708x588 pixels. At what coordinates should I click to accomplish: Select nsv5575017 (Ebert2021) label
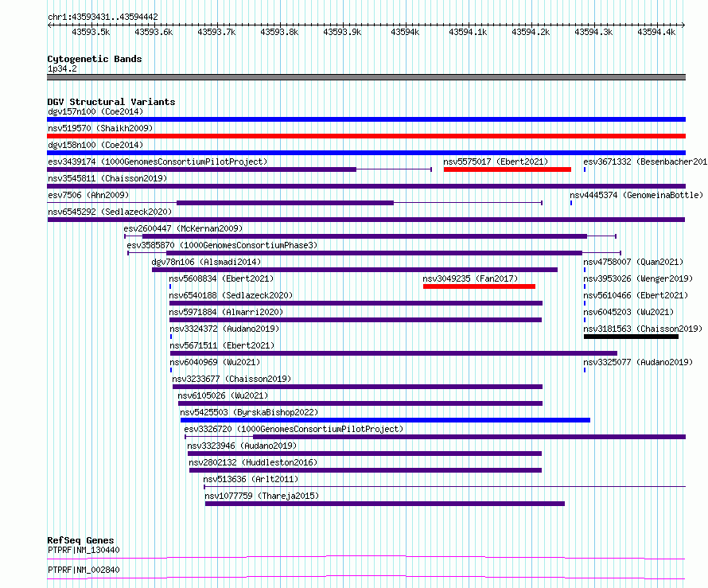496,162
